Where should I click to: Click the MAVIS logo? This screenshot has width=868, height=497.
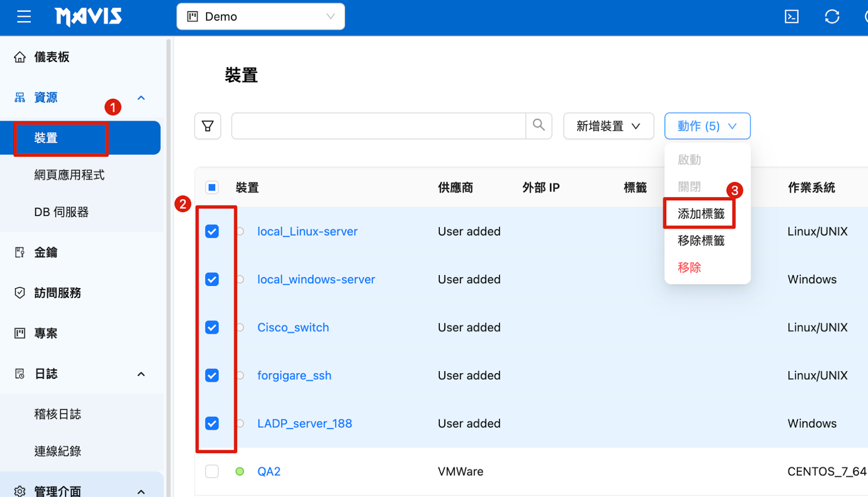pos(88,17)
